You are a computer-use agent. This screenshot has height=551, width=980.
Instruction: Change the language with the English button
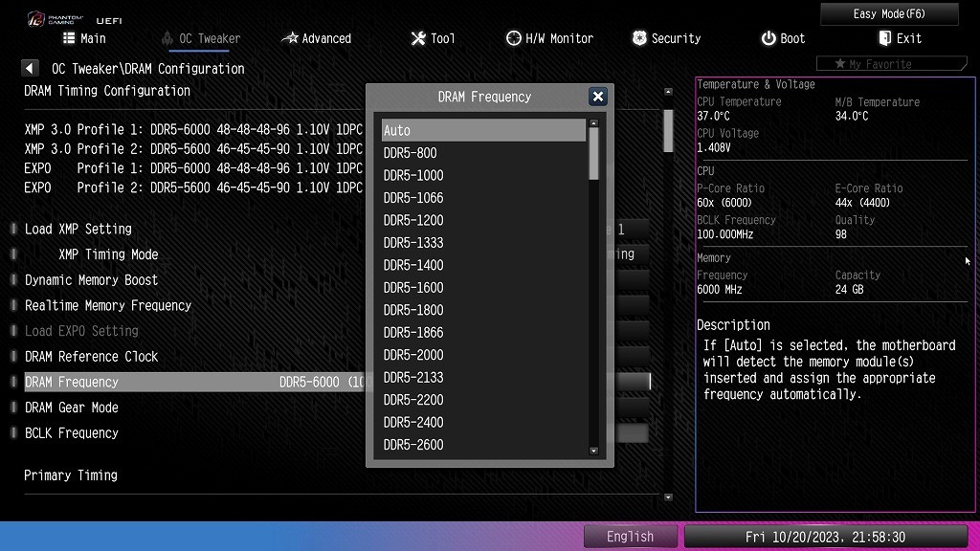(x=631, y=537)
